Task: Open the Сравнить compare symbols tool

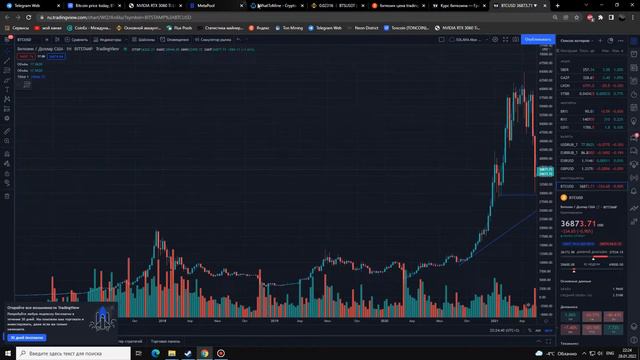Action: point(76,40)
